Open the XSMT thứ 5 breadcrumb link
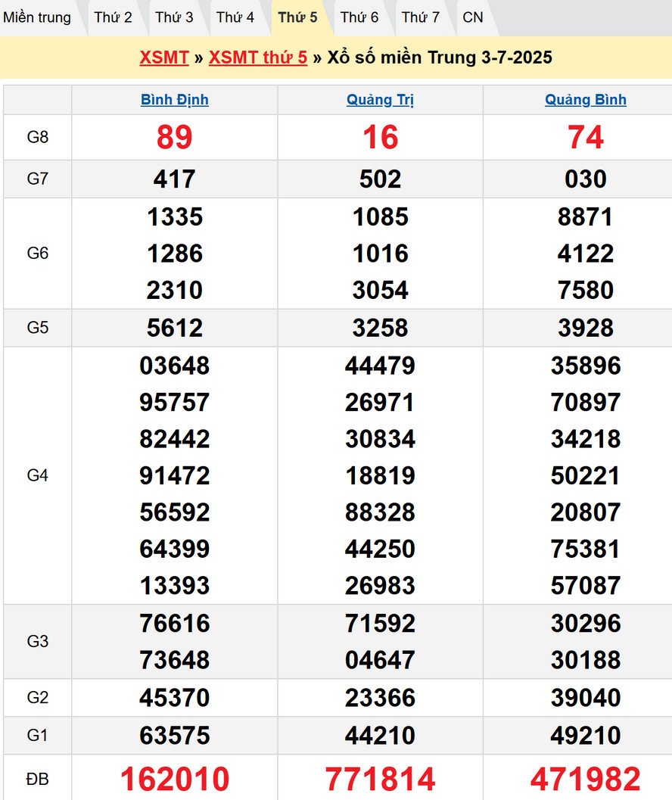The width and height of the screenshot is (672, 800). point(258,58)
